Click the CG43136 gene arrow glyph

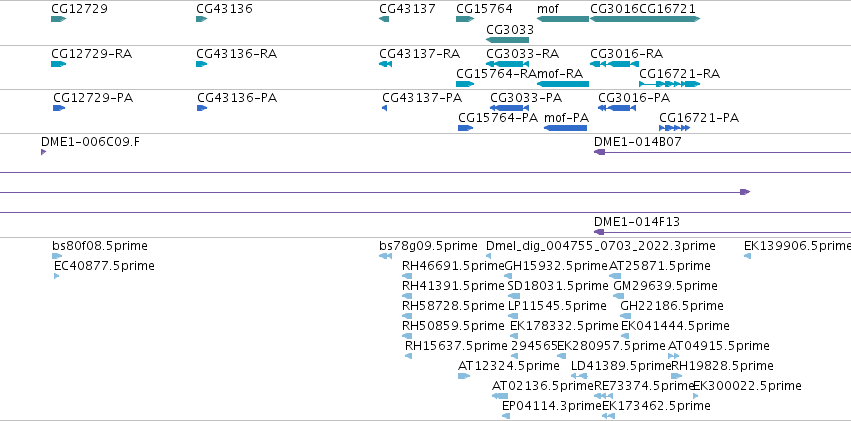pyautogui.click(x=202, y=19)
